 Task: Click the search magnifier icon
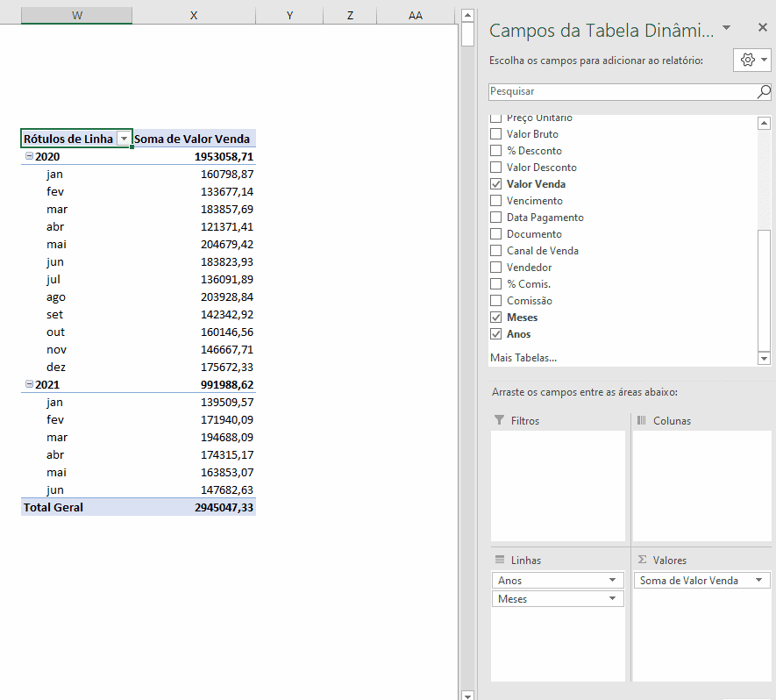click(764, 91)
